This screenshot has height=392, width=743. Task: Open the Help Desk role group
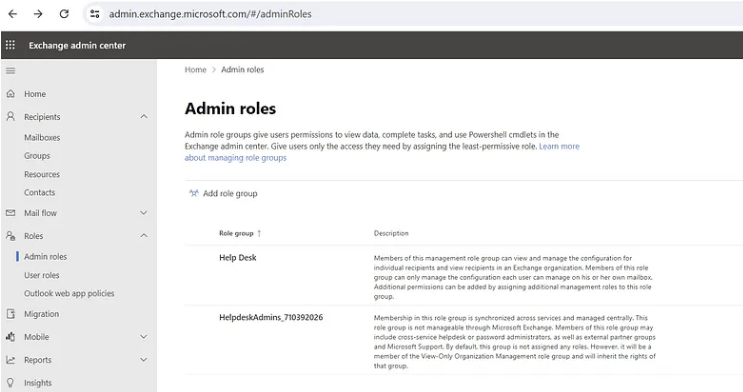(237, 258)
